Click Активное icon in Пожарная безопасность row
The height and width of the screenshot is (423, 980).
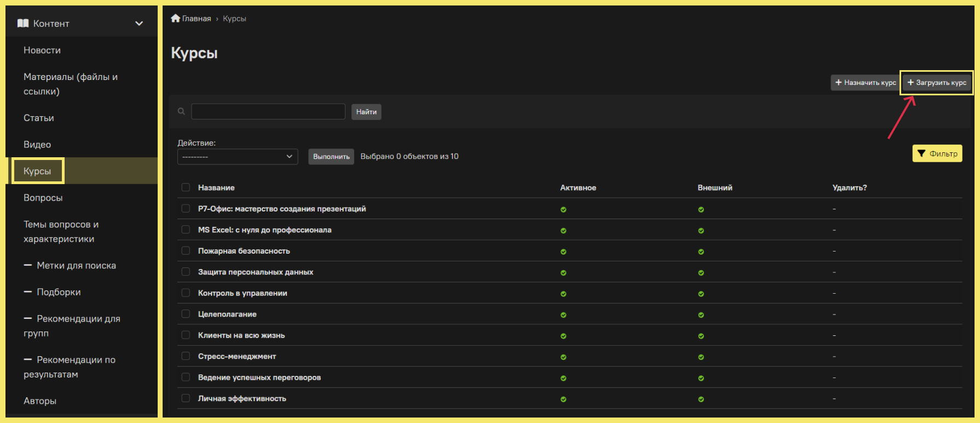[x=563, y=251]
